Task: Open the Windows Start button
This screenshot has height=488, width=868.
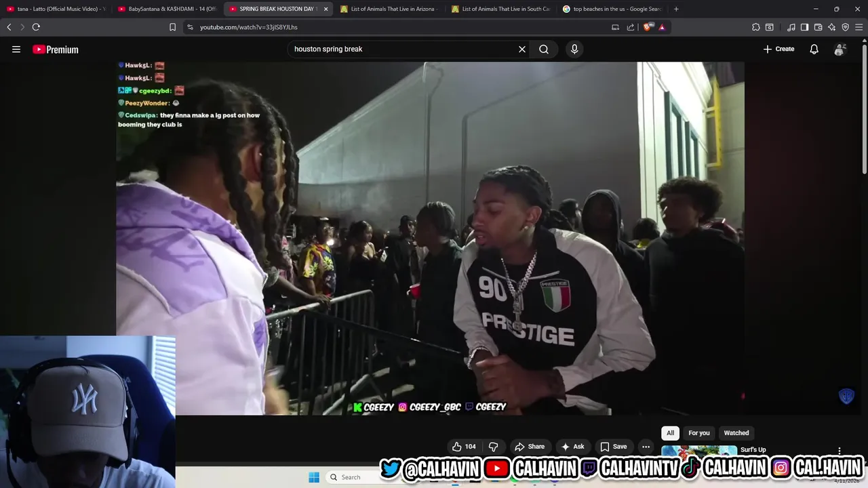Action: [314, 477]
